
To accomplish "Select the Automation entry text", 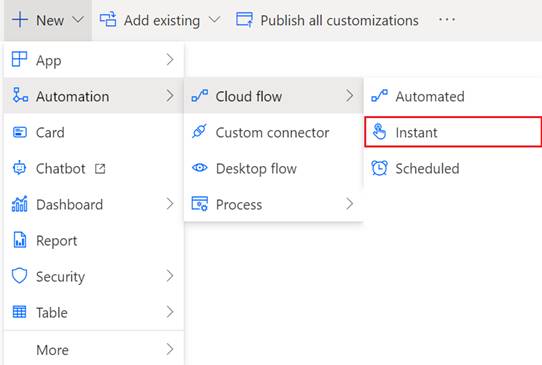I will [73, 96].
